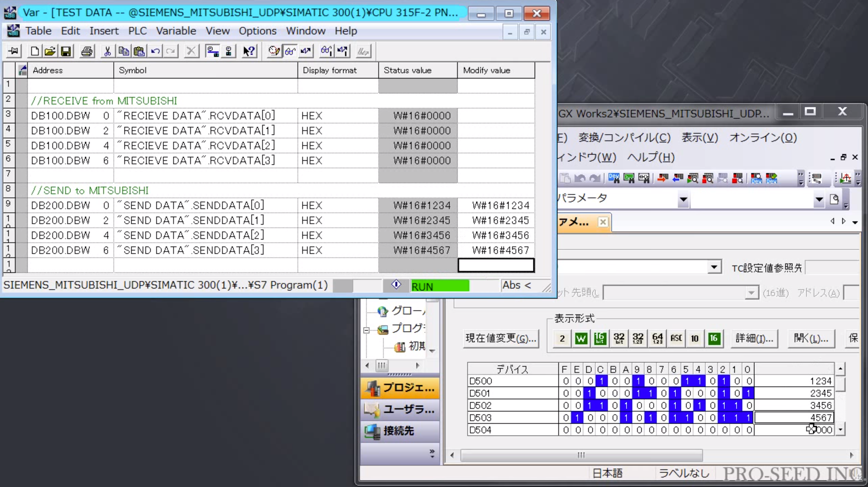Screen dimensions: 868x487
Task: Switch to the ユーザラ... navigation pane
Action: pyautogui.click(x=400, y=410)
